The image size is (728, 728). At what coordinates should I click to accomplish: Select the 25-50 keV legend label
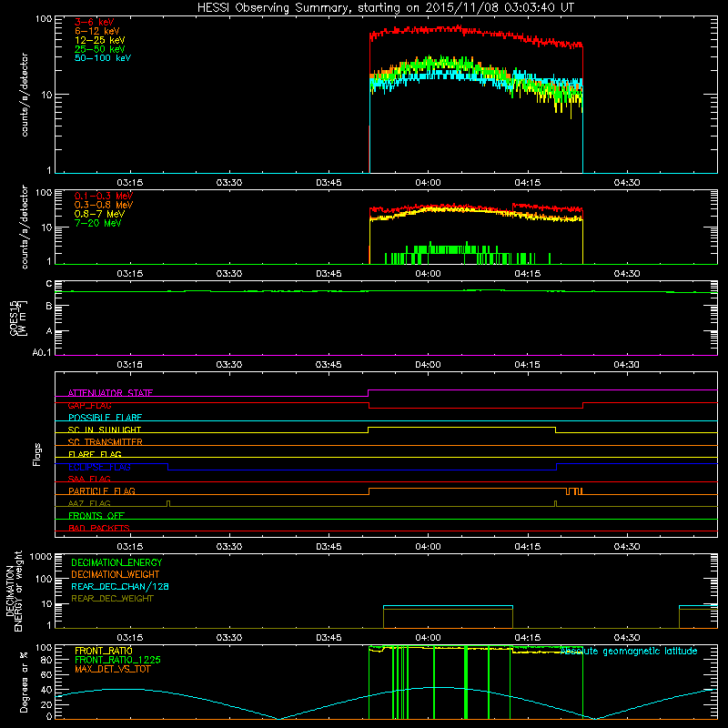(x=99, y=49)
